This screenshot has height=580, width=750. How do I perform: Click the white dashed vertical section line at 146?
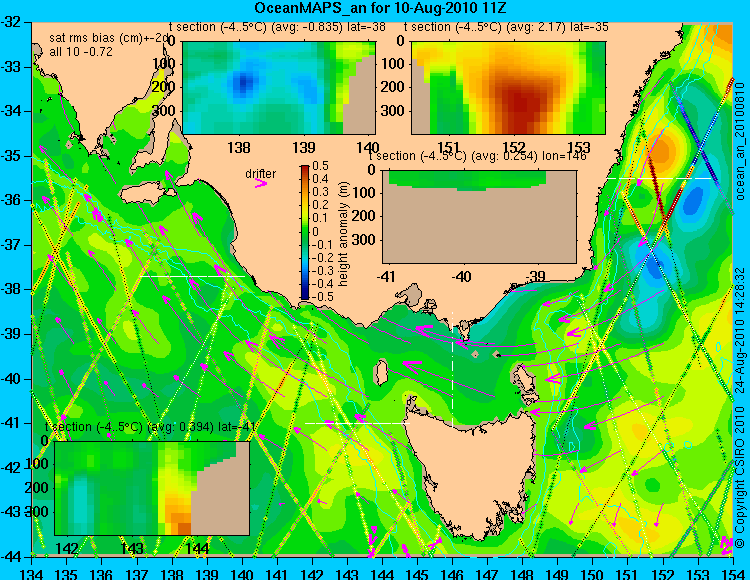click(452, 369)
